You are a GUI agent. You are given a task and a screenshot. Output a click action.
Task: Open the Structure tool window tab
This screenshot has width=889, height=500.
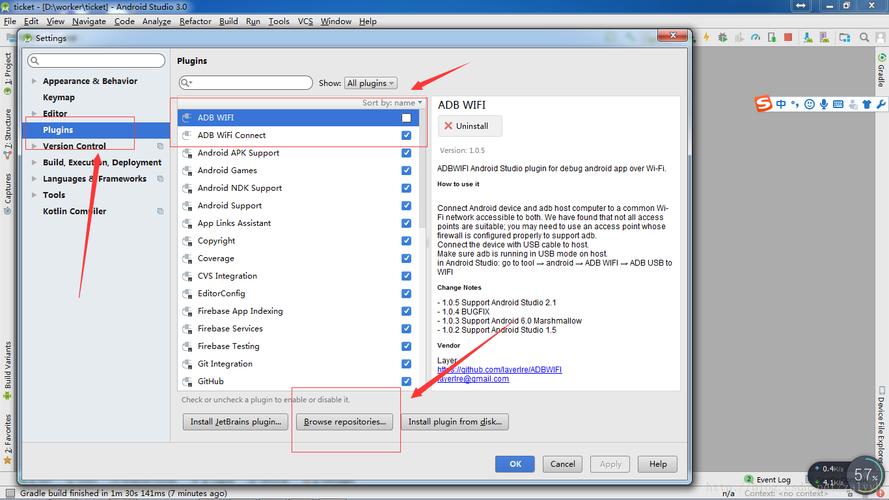coord(7,133)
